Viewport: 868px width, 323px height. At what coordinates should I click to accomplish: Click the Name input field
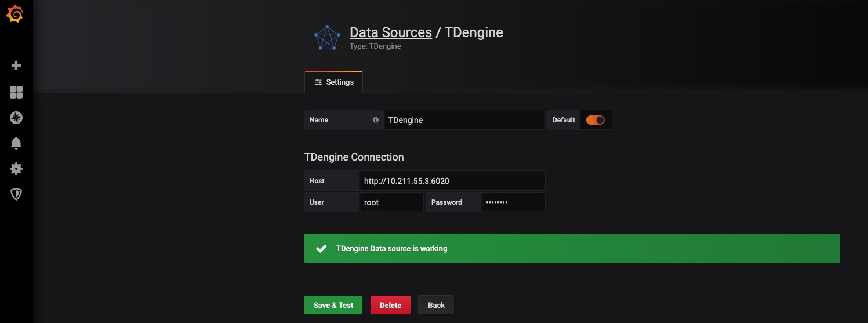[x=464, y=120]
